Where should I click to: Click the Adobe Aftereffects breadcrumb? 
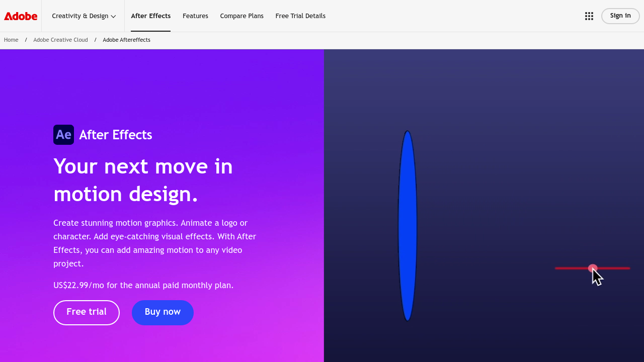[126, 40]
